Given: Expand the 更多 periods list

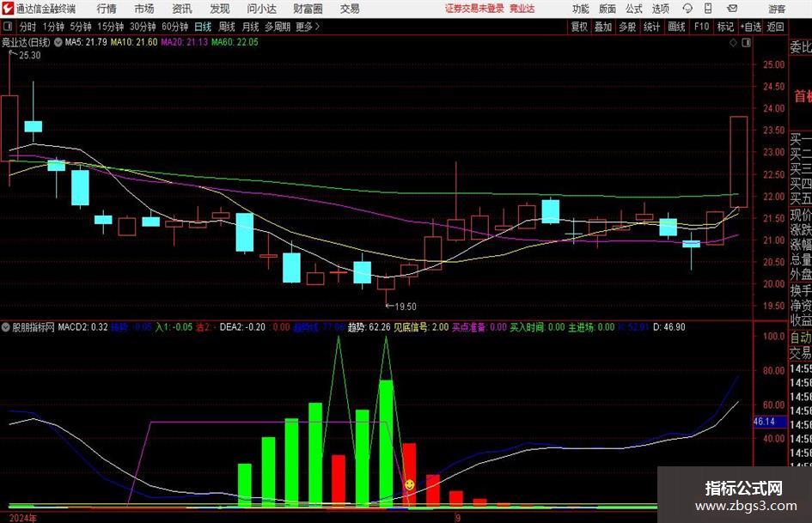Looking at the screenshot, I should (x=308, y=27).
